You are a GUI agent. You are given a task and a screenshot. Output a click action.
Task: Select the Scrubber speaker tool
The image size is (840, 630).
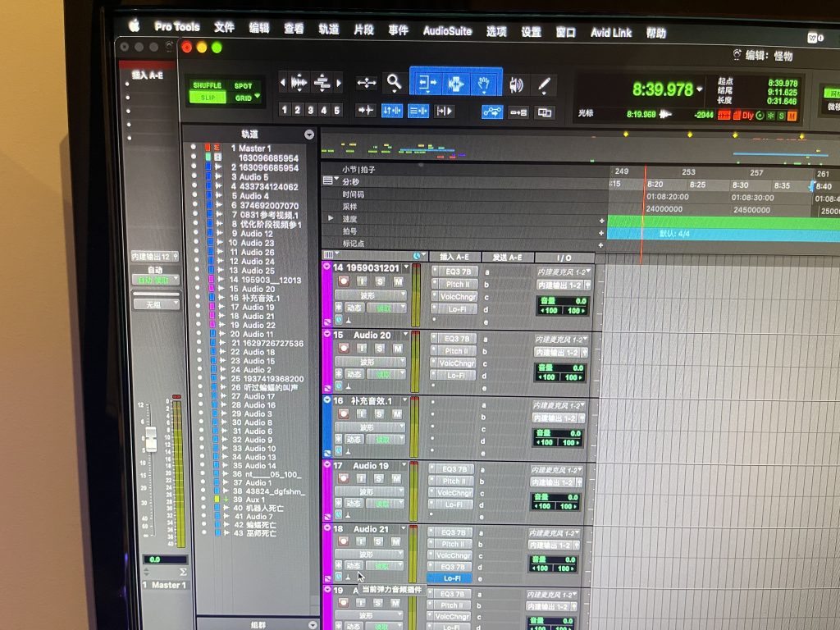pyautogui.click(x=516, y=84)
